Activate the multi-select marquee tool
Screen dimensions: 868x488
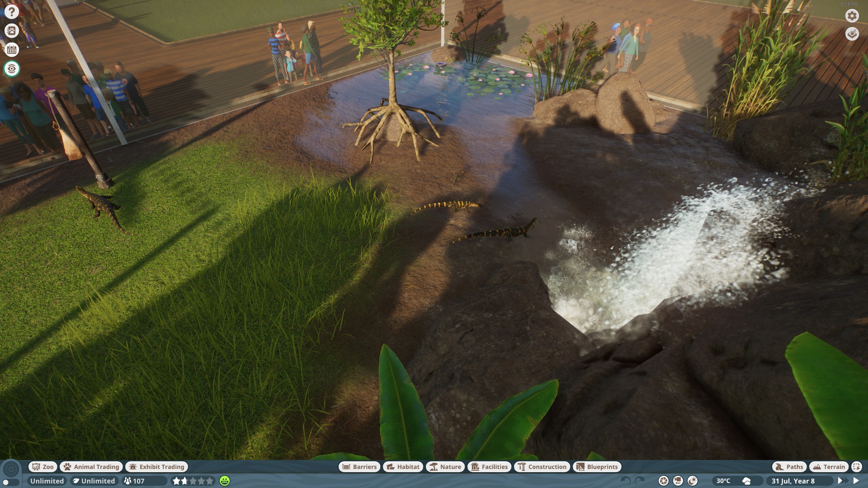(x=857, y=467)
